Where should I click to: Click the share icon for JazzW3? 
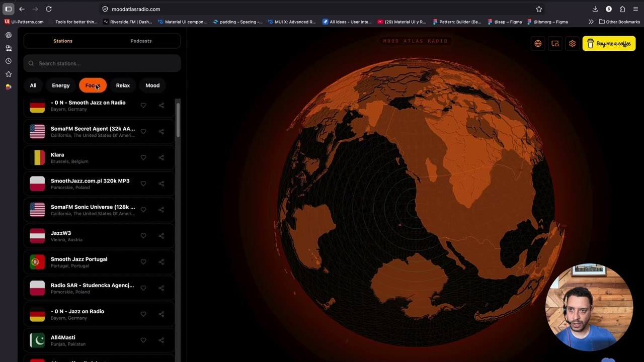[x=162, y=236]
